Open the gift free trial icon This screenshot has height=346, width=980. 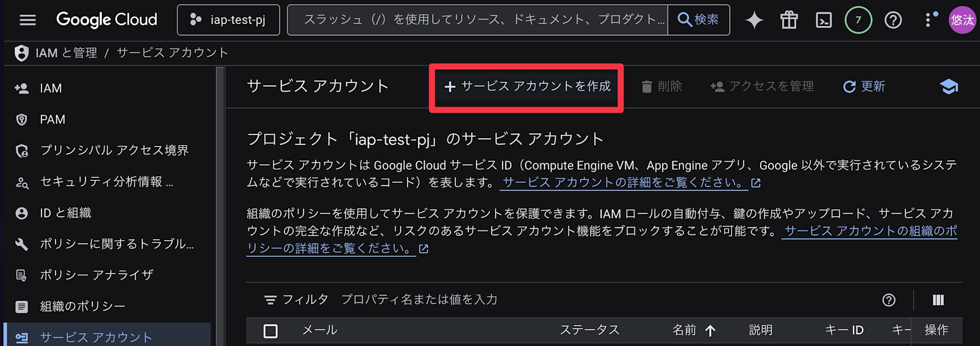click(789, 20)
